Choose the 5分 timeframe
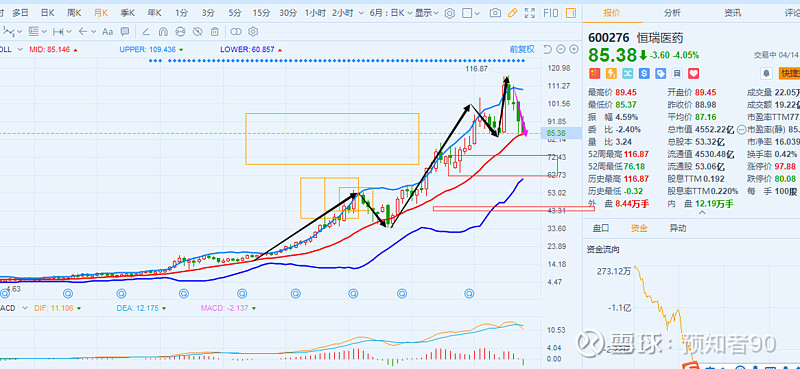800x369 pixels. coord(235,13)
